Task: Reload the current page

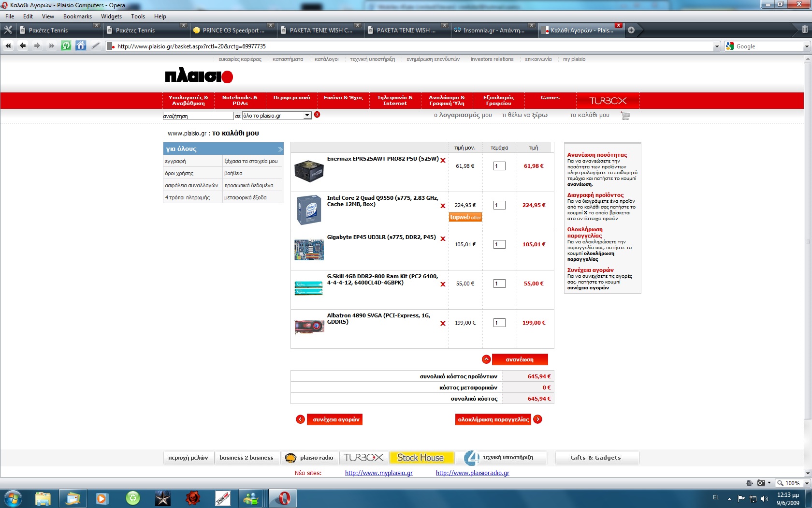Action: point(66,46)
